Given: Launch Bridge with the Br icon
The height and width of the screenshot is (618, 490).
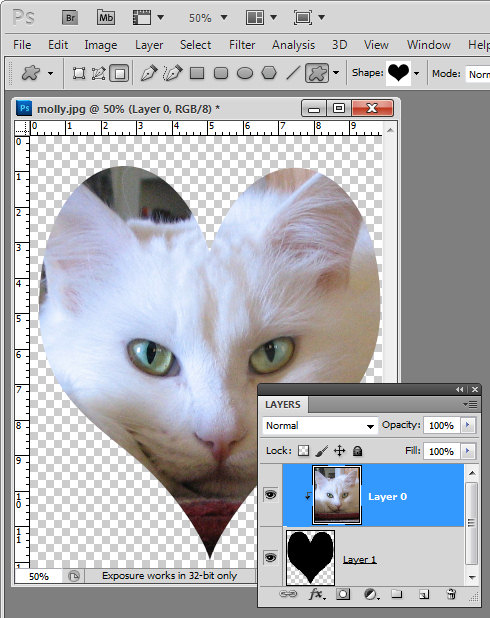Looking at the screenshot, I should click(70, 17).
